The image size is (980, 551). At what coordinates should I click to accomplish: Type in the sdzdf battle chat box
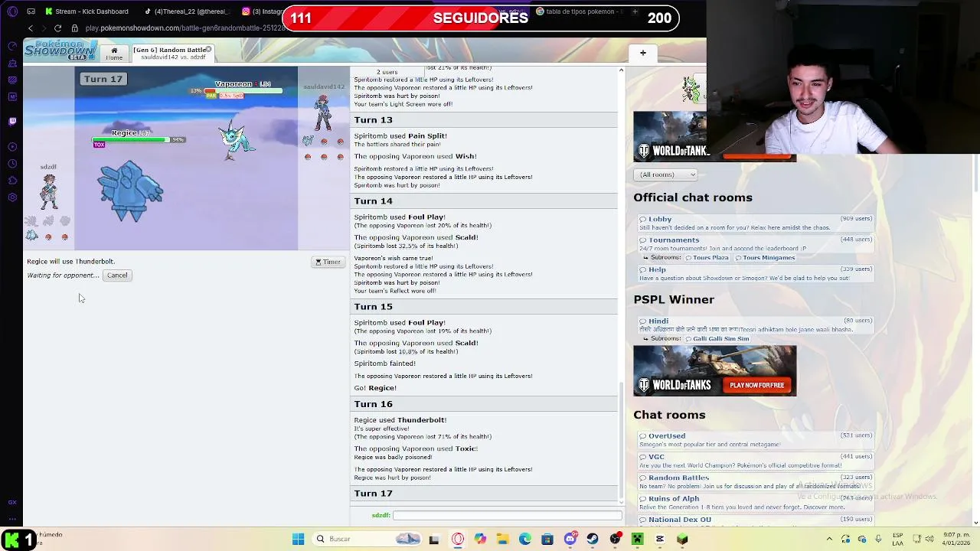(x=507, y=515)
